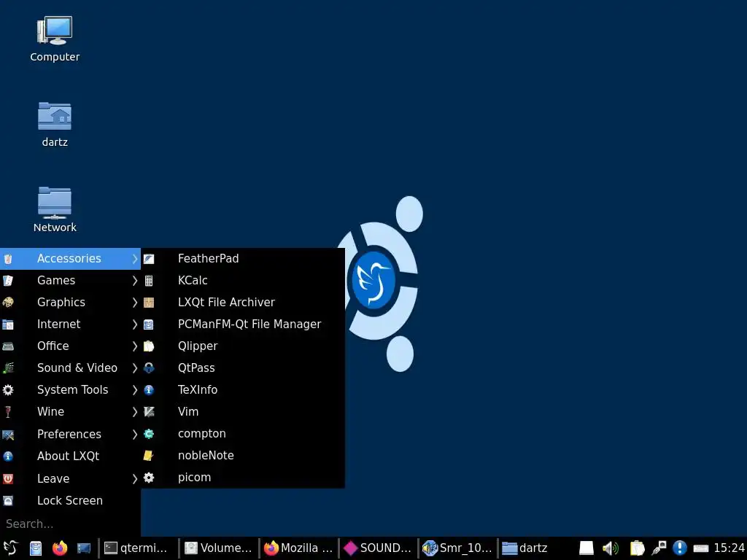Screen dimensions: 747x560
Task: Open the Network desktop icon
Action: coord(55,210)
